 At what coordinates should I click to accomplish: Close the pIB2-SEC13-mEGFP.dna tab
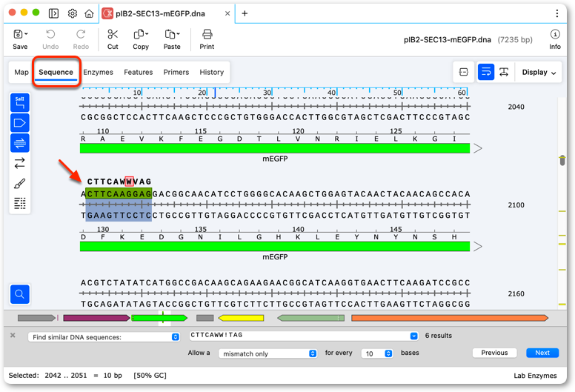pyautogui.click(x=227, y=13)
